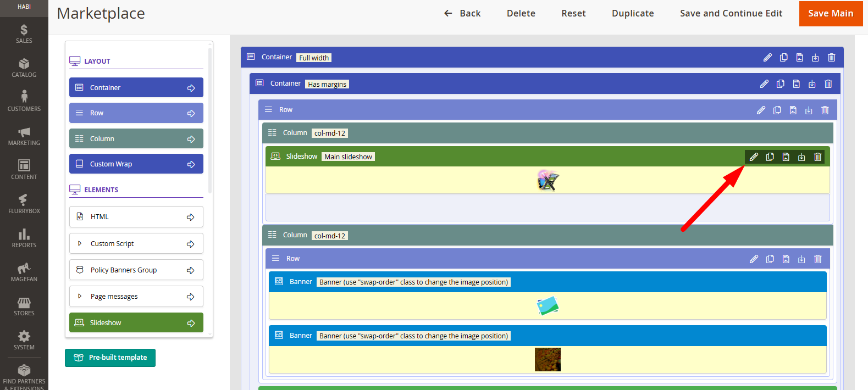868x390 pixels.
Task: Add a Slideshow element from panel
Action: point(136,322)
